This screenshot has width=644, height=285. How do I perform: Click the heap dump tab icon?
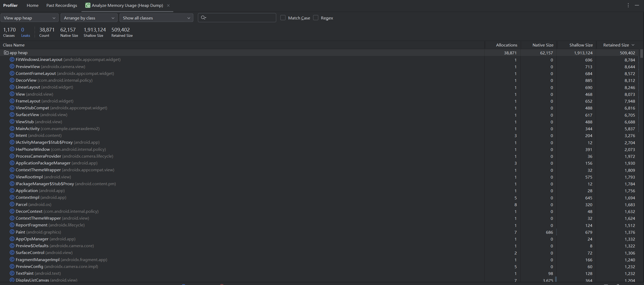tap(88, 5)
